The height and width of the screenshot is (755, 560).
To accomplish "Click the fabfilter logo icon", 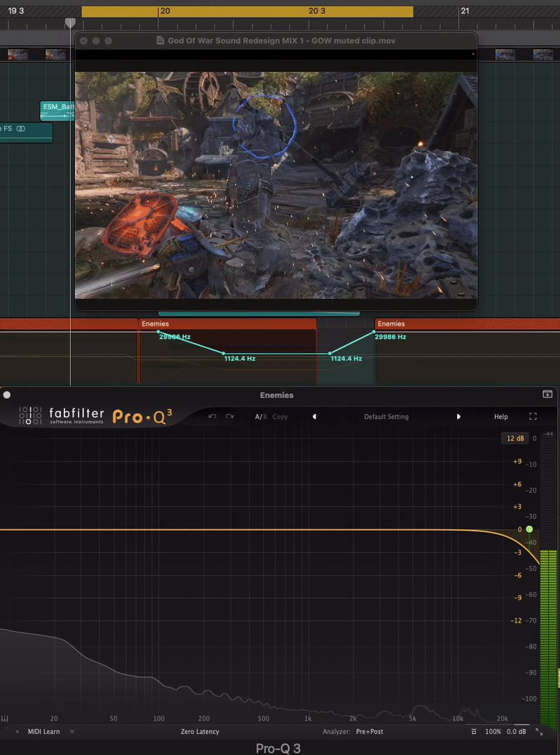I will pos(30,415).
